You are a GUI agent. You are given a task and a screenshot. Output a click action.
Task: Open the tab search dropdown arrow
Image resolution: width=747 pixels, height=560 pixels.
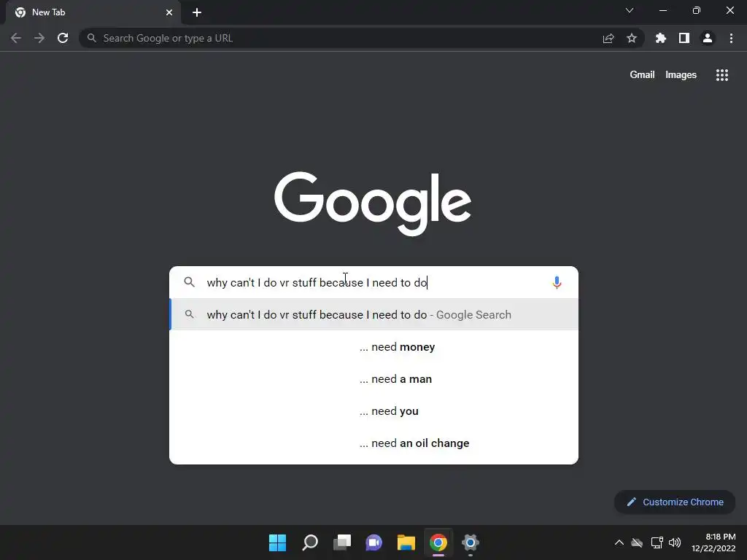pos(630,10)
